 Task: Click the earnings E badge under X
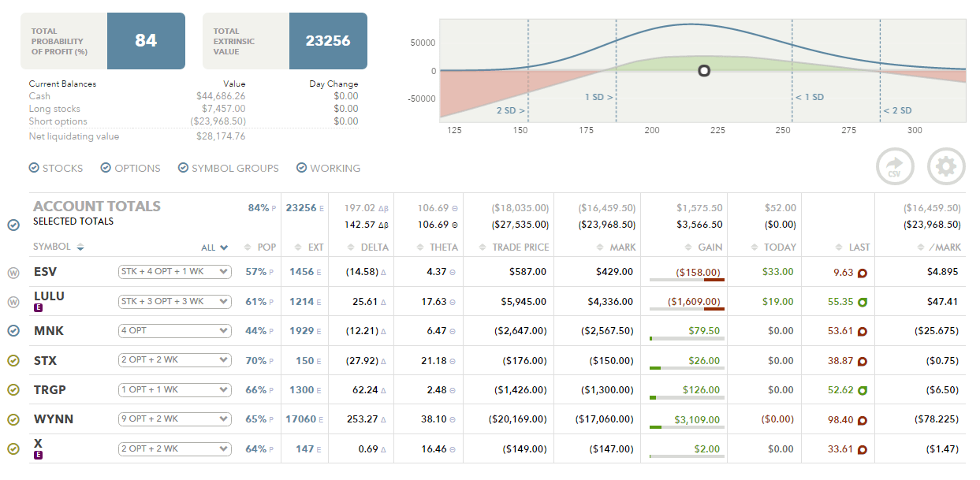tap(37, 456)
